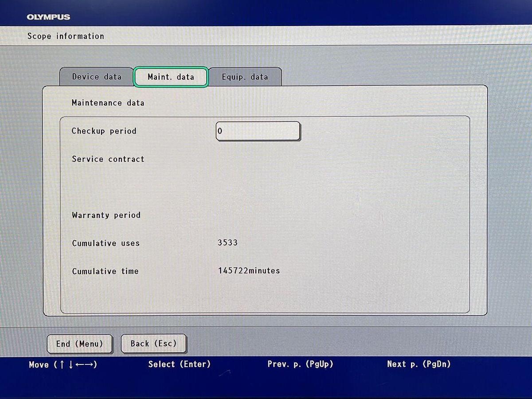The width and height of the screenshot is (532, 399).
Task: Go to next page via Next p. (PgDn)
Action: 419,364
